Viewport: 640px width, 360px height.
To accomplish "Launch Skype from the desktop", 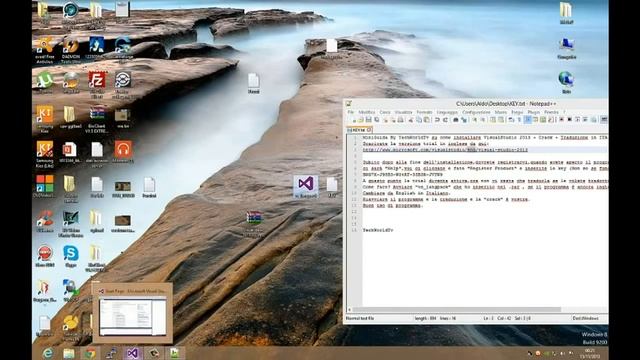I will 71,256.
